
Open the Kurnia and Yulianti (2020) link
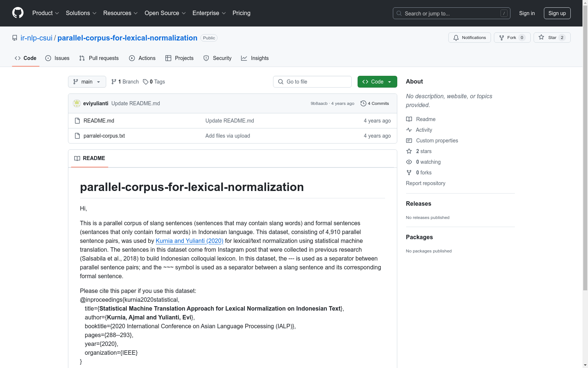click(190, 241)
